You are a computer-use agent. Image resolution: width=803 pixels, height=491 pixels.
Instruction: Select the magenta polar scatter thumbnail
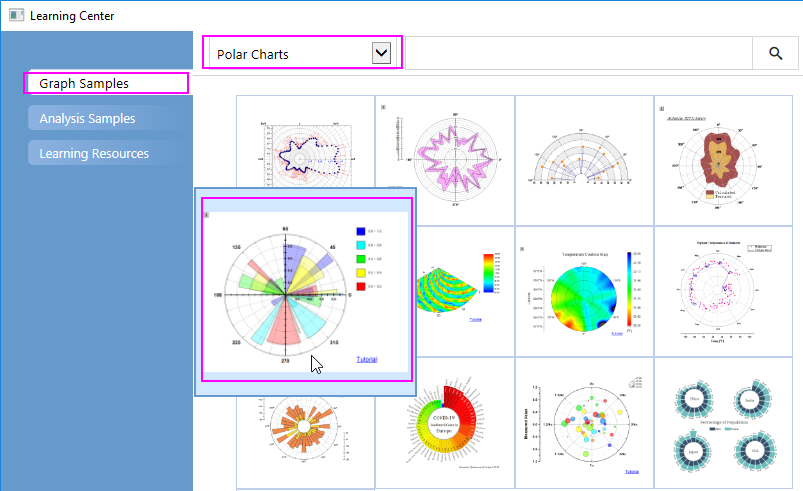point(723,290)
